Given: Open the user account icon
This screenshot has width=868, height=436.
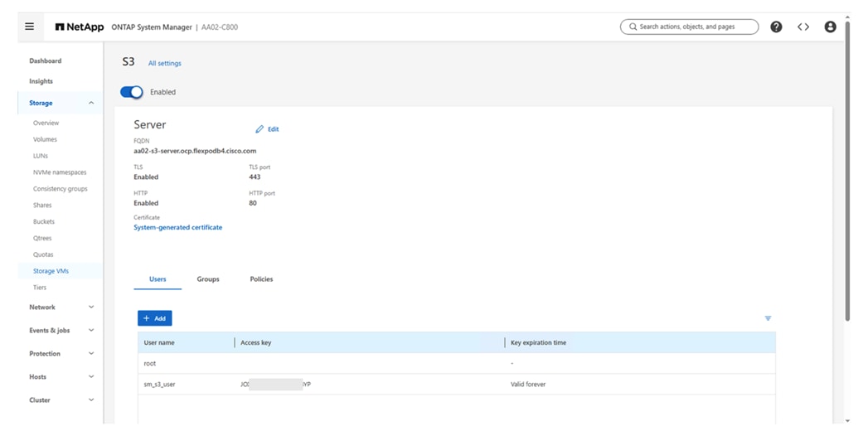Looking at the screenshot, I should pos(830,27).
